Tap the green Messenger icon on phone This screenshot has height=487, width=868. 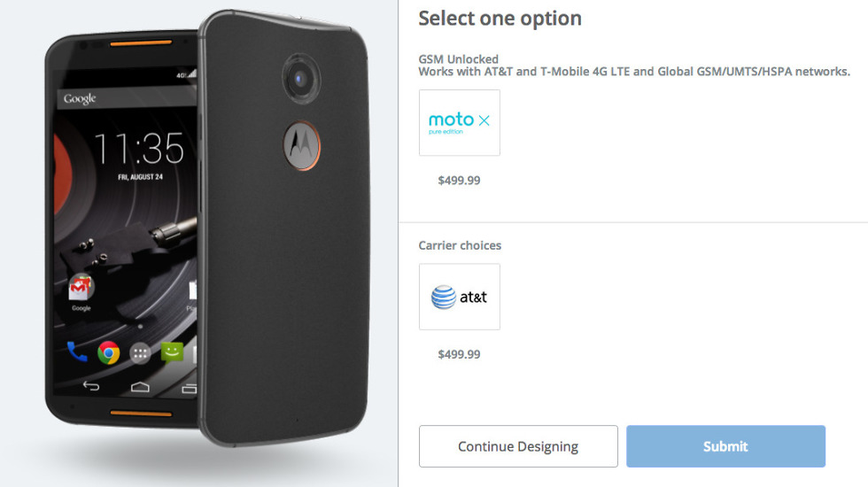[171, 352]
